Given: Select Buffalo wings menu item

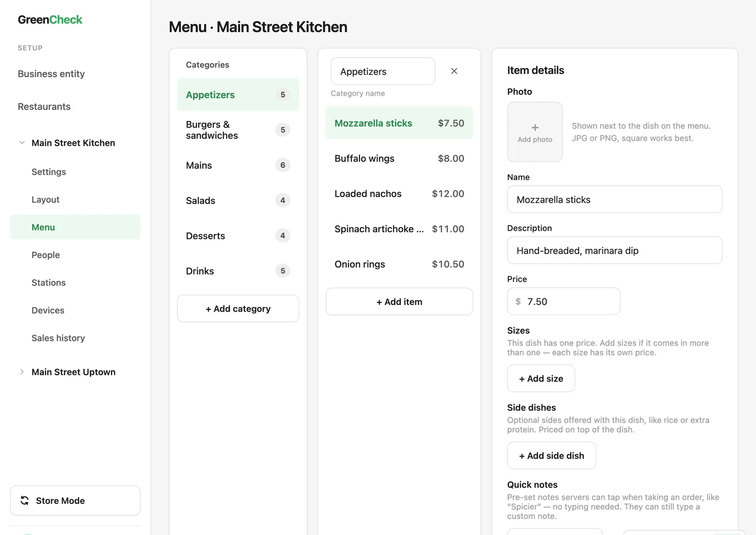Looking at the screenshot, I should click(399, 159).
